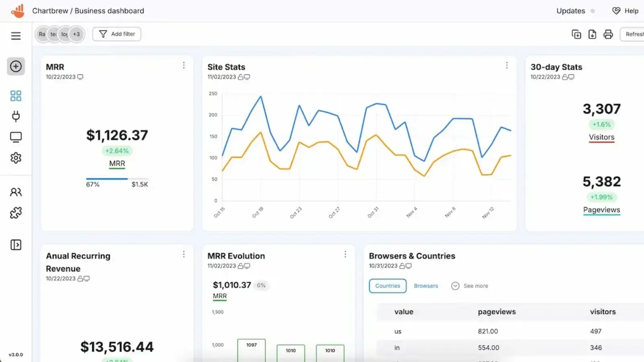Open the MRR chart options menu
The image size is (644, 362).
tap(184, 65)
